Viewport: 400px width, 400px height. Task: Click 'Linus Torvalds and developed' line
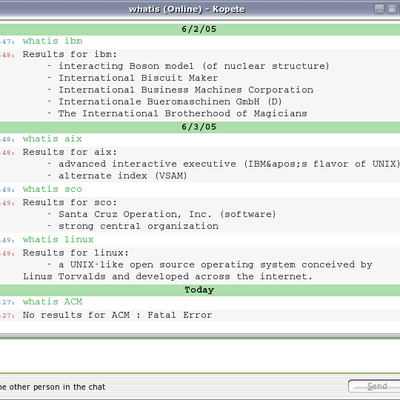pos(167,277)
